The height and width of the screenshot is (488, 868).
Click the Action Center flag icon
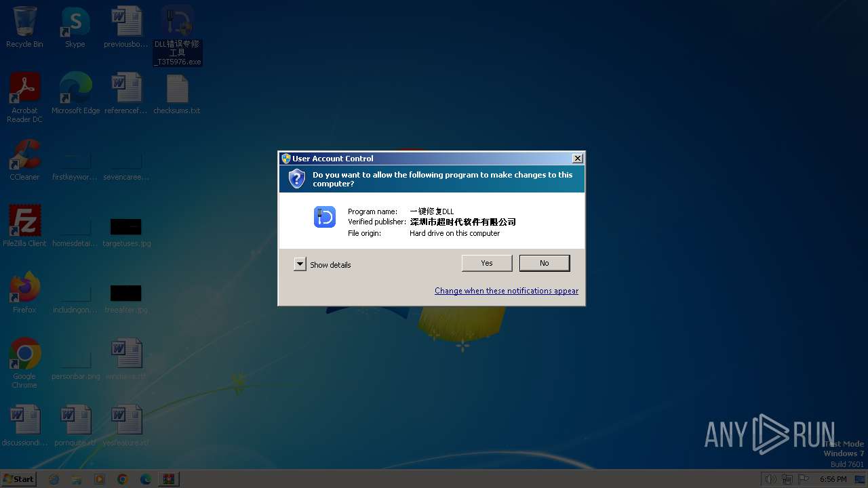pos(804,479)
